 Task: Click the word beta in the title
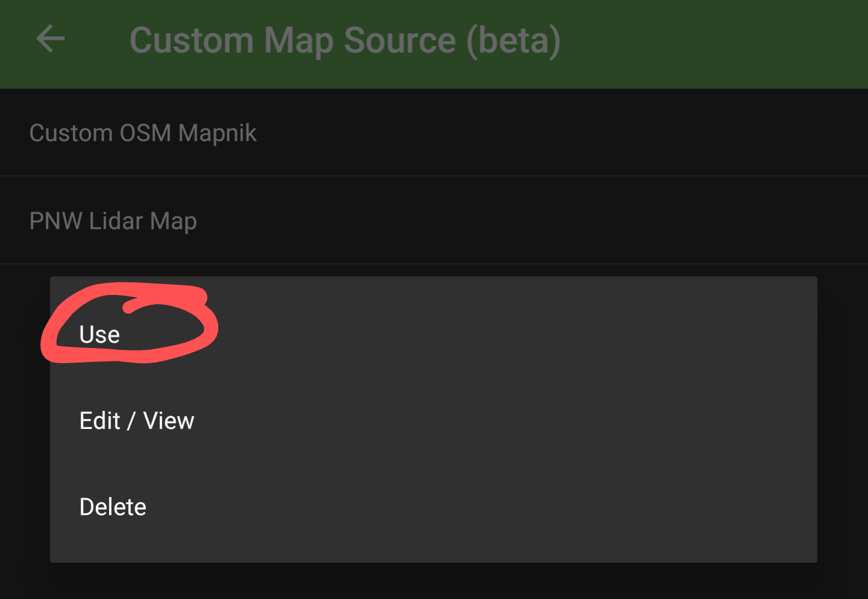pyautogui.click(x=513, y=40)
